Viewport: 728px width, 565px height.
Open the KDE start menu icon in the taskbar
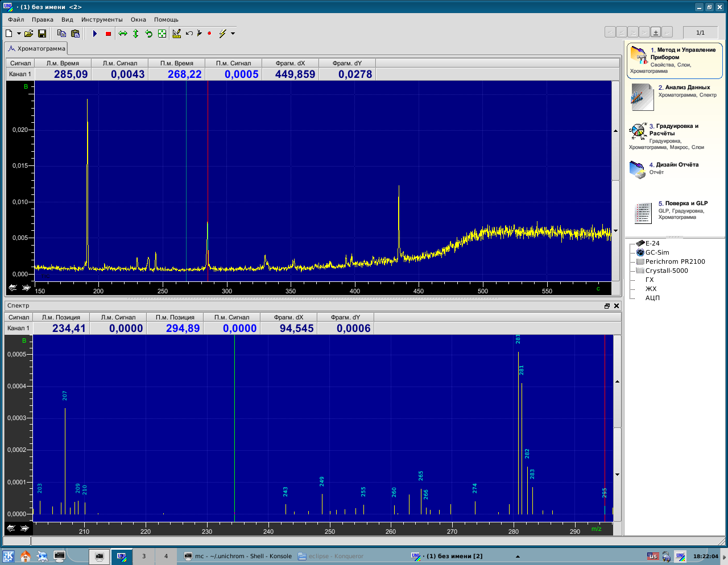tap(9, 556)
